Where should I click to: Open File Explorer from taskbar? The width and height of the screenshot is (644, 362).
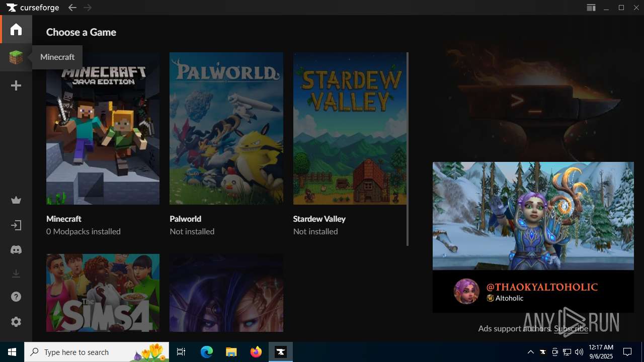pyautogui.click(x=231, y=352)
